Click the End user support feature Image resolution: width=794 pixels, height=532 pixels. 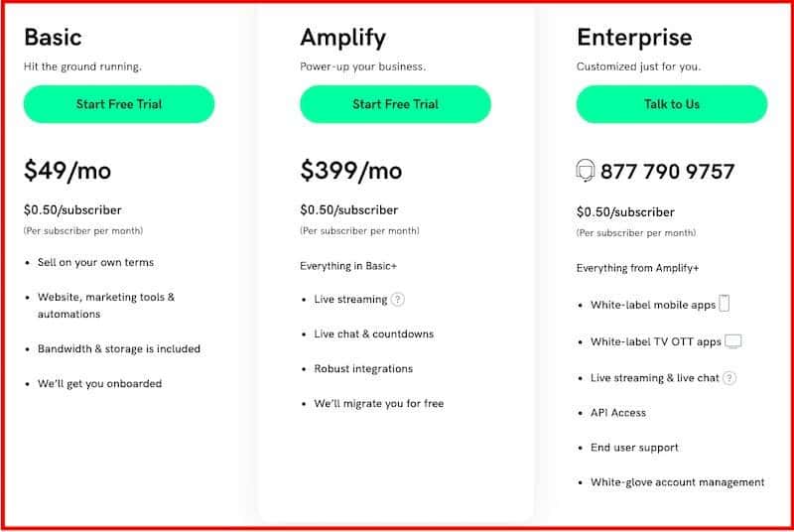pos(634,448)
